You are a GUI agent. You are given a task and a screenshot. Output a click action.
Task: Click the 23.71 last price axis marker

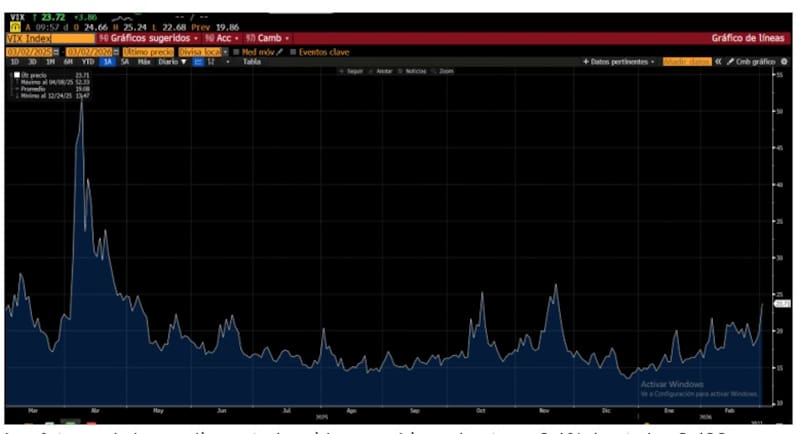tap(782, 303)
